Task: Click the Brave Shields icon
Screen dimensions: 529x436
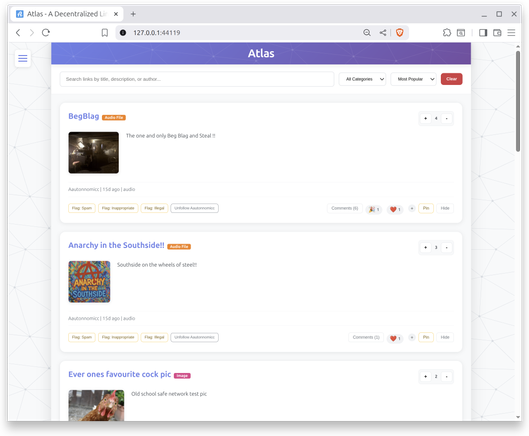Action: (x=400, y=33)
